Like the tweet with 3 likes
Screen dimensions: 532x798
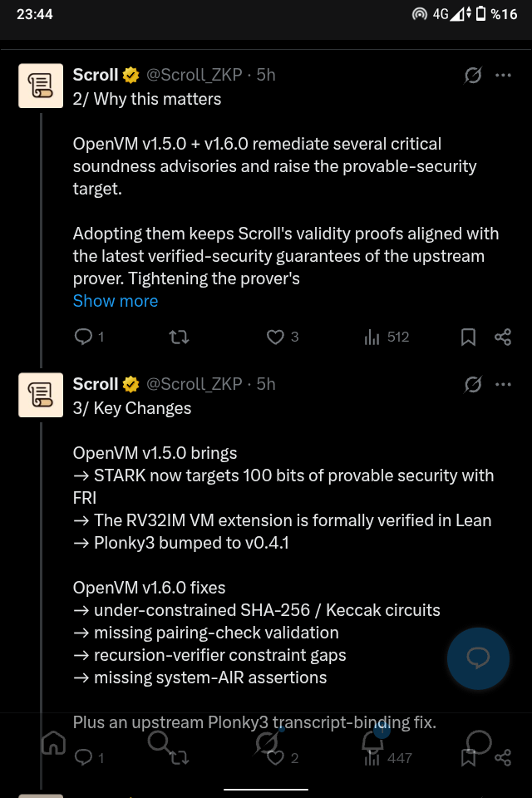tap(275, 337)
